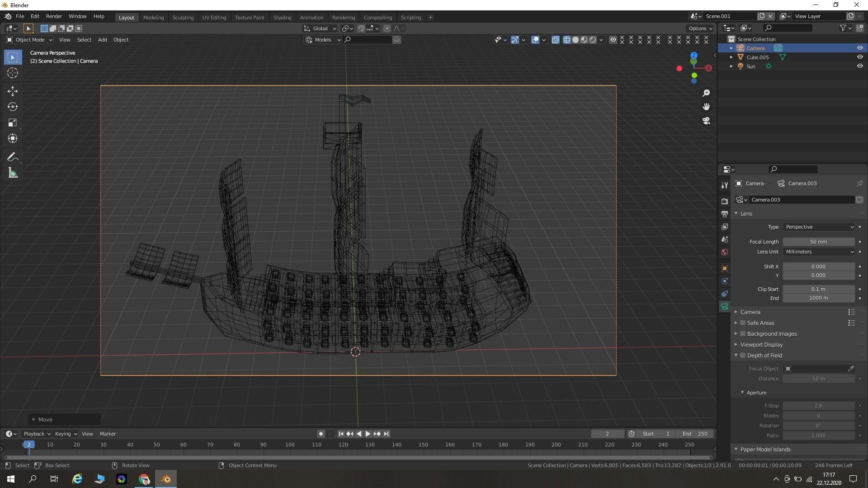868x488 pixels.
Task: Open the World properties tab
Action: [x=725, y=252]
